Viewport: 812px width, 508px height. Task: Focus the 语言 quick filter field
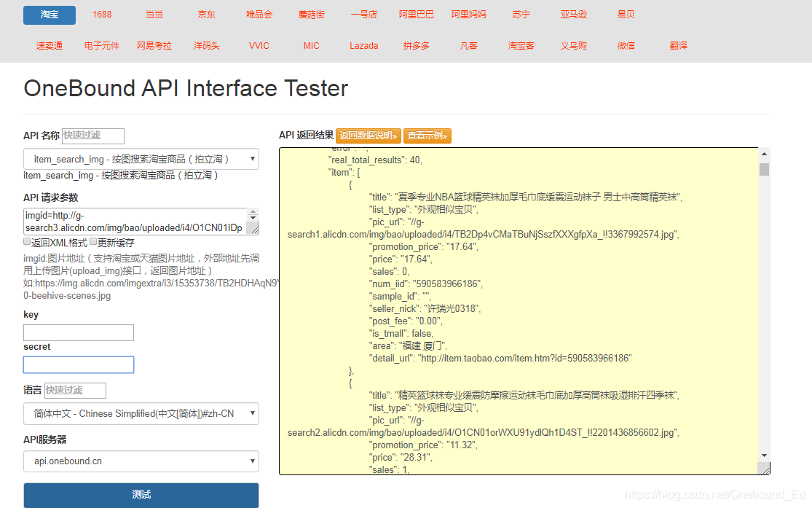[x=75, y=391]
